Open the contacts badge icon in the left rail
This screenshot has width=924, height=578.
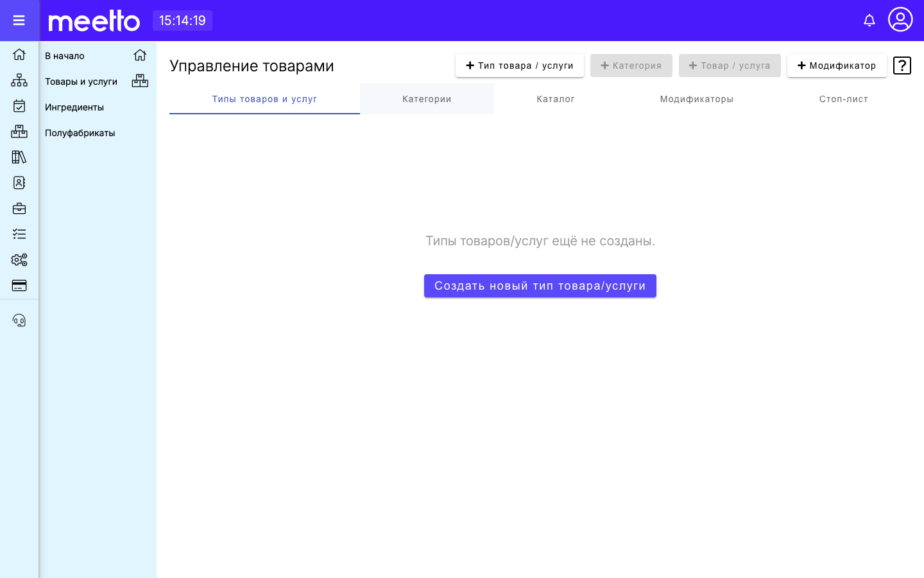click(19, 183)
